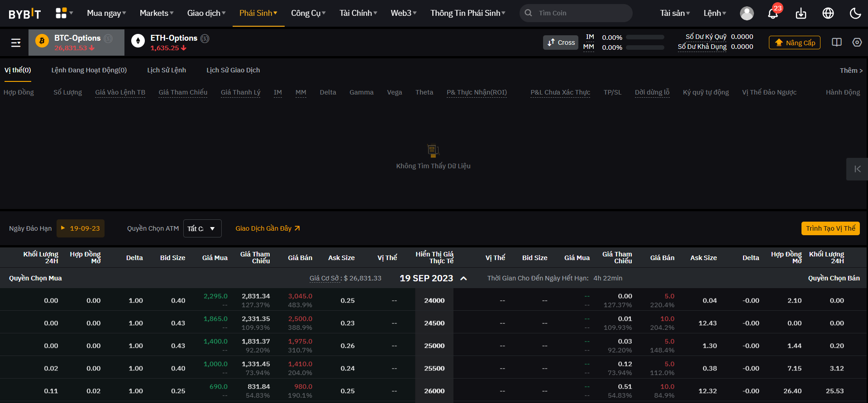Click the Số Dư Khả Dụng label
Screen dimensions: 868x403
pyautogui.click(x=702, y=47)
